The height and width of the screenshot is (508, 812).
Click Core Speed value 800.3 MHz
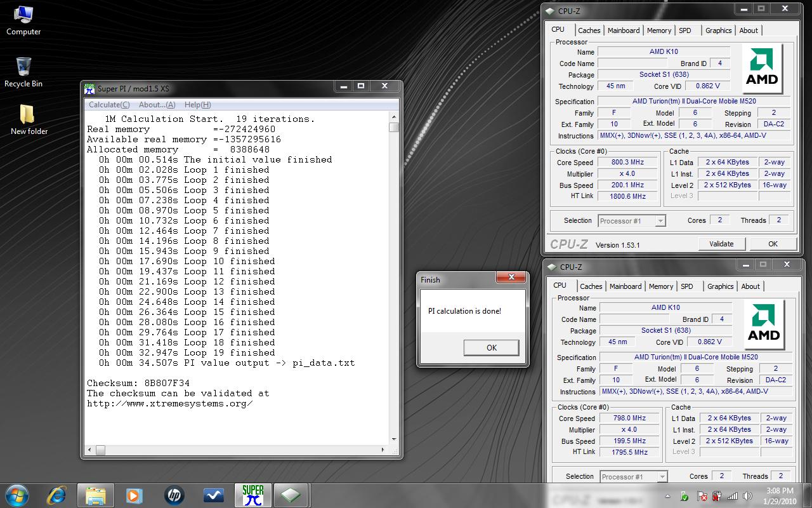click(x=627, y=163)
